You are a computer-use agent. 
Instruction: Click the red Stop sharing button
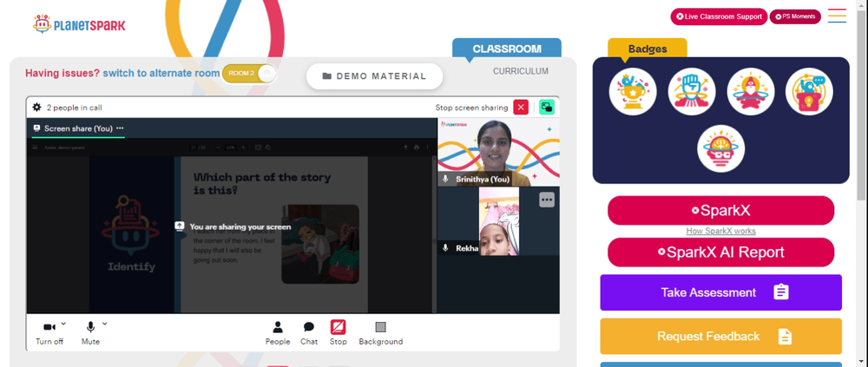339,332
